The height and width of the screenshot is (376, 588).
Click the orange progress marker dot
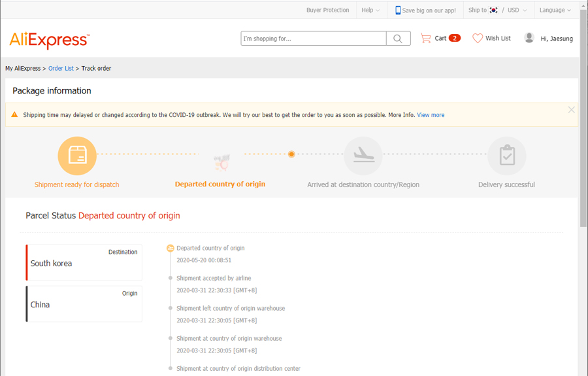coord(291,154)
